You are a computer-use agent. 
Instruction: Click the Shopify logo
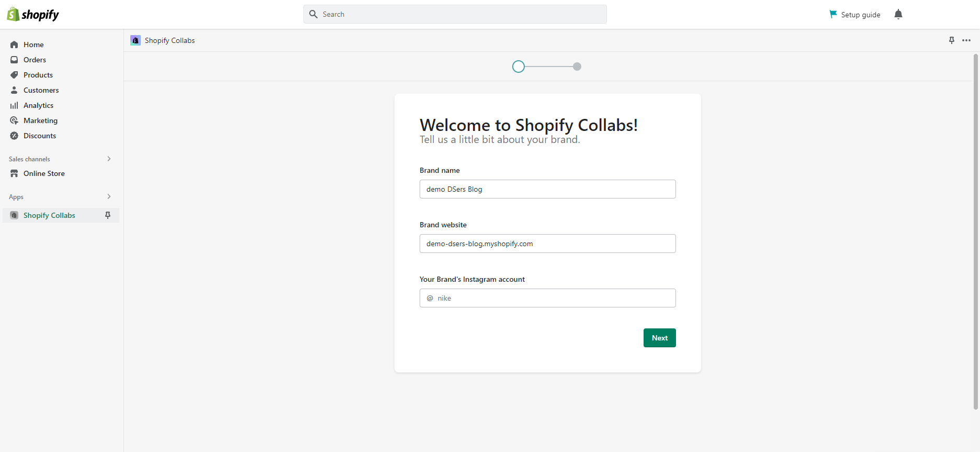click(33, 14)
